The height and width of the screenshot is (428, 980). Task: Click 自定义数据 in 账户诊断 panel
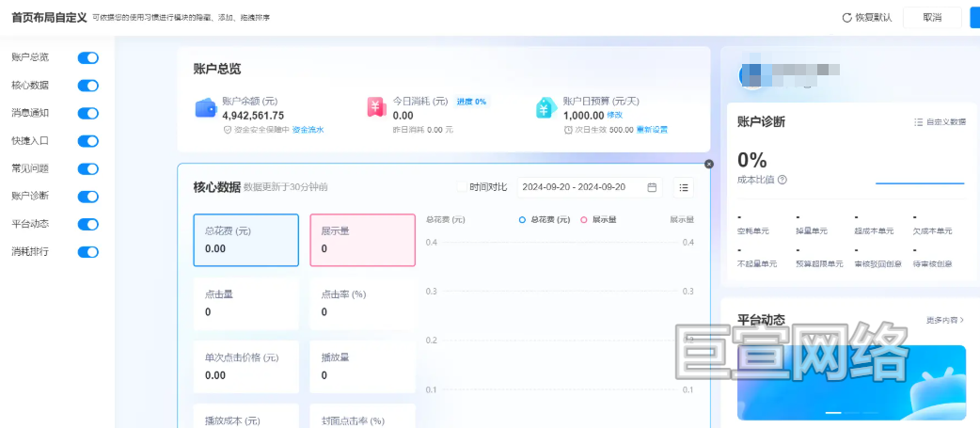[940, 122]
